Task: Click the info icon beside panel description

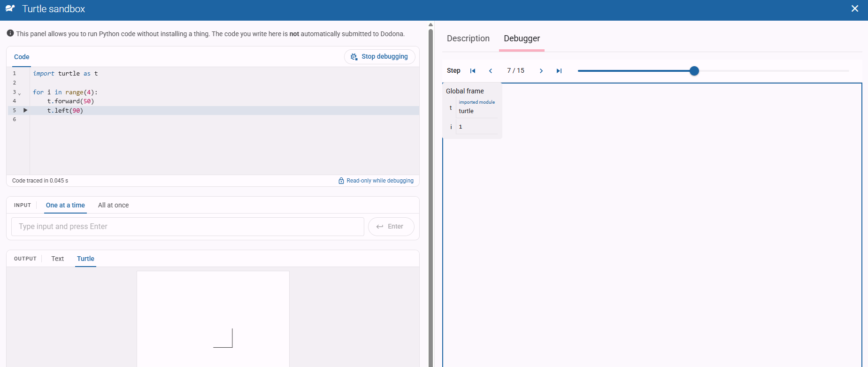Action: 10,33
